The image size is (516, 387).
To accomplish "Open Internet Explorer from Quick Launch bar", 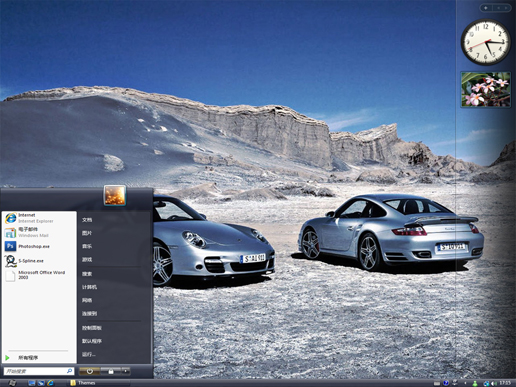I will tap(50, 383).
